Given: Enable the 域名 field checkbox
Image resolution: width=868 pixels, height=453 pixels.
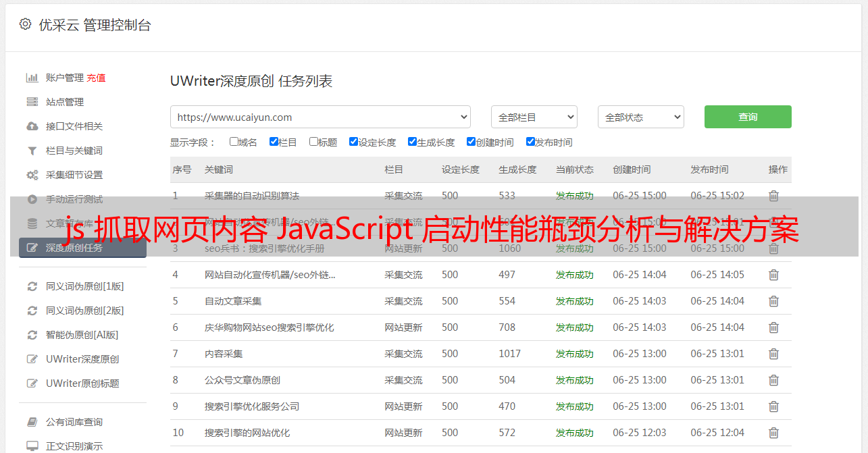Looking at the screenshot, I should [x=234, y=142].
